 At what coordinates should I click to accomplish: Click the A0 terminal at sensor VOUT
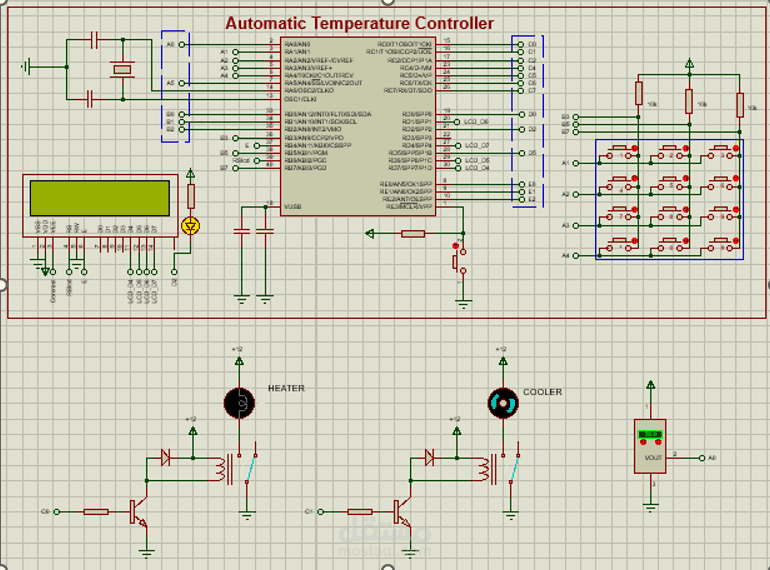click(702, 458)
